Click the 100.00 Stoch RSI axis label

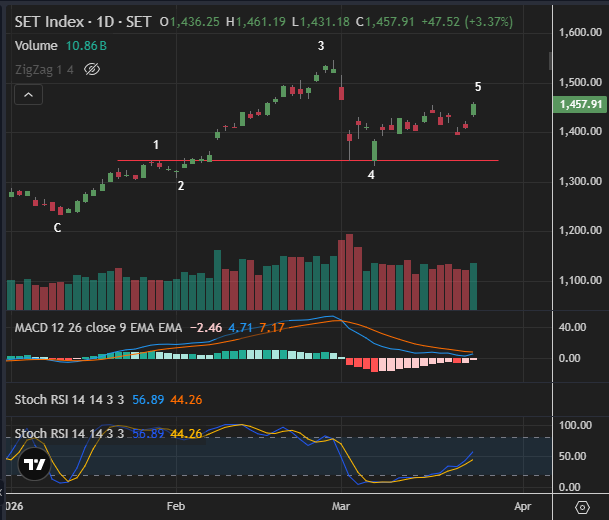[575, 425]
